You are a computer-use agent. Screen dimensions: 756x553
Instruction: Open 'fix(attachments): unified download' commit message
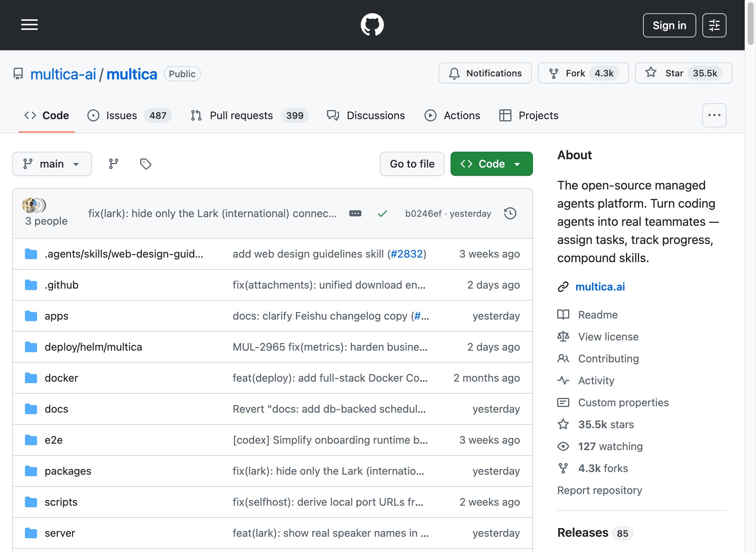[x=329, y=285]
